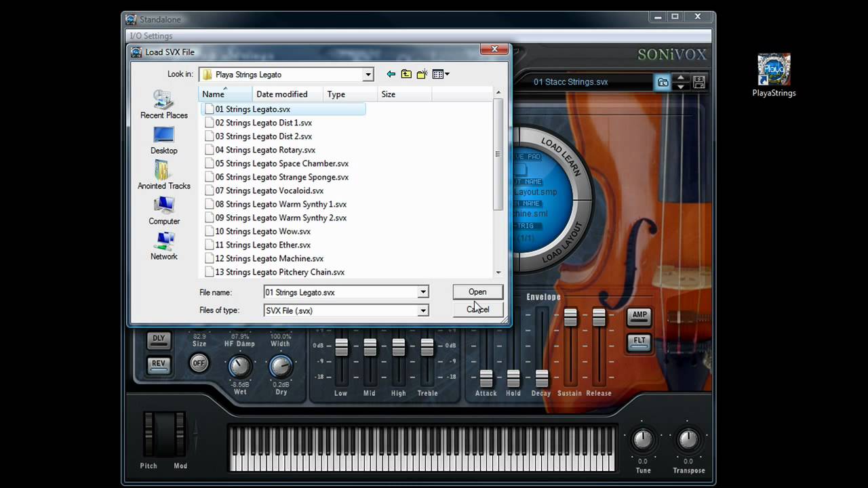Click the Mid EQ fader
The height and width of the screenshot is (488, 868).
pos(370,347)
